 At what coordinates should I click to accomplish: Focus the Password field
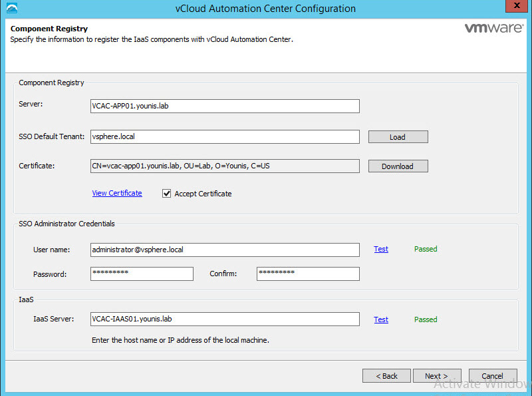tap(141, 274)
